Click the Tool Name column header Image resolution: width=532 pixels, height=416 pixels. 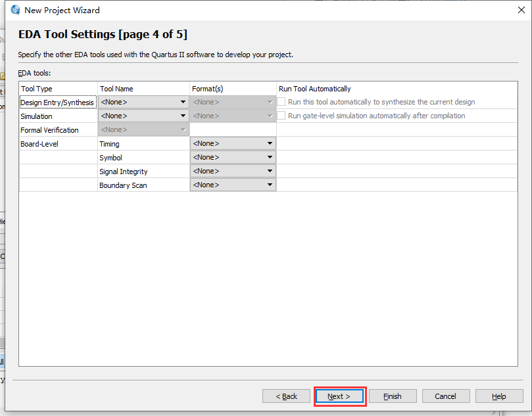143,89
